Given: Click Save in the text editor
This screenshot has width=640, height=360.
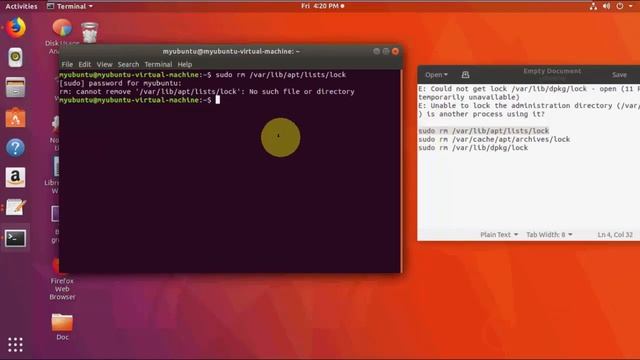Looking at the screenshot, I should pos(619,75).
